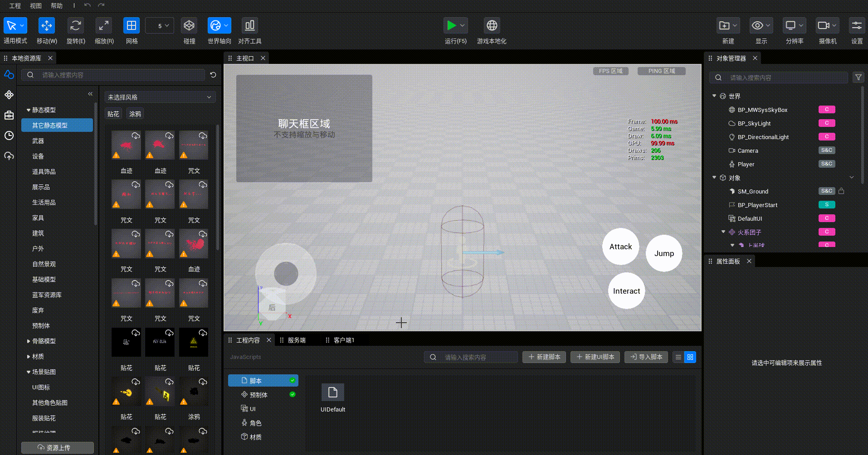
Task: Expand the 材质 tree node
Action: (28, 357)
